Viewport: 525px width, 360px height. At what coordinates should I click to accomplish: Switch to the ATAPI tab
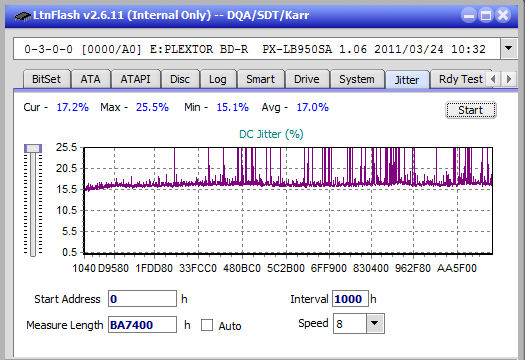(135, 79)
